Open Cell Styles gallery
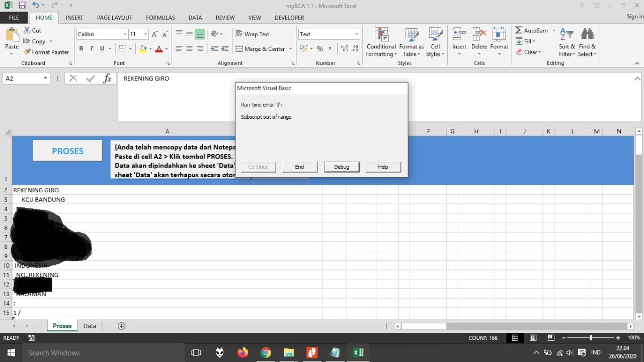Image resolution: width=644 pixels, height=362 pixels. pos(435,42)
